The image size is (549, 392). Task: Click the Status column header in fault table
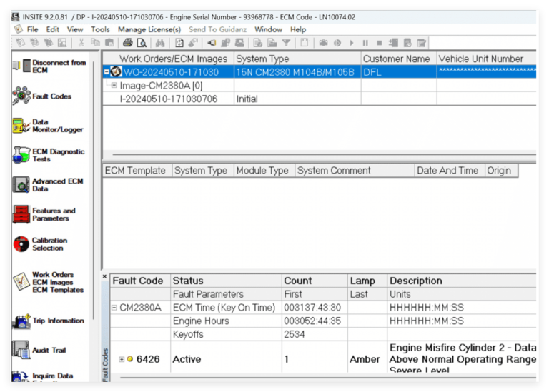tap(226, 281)
